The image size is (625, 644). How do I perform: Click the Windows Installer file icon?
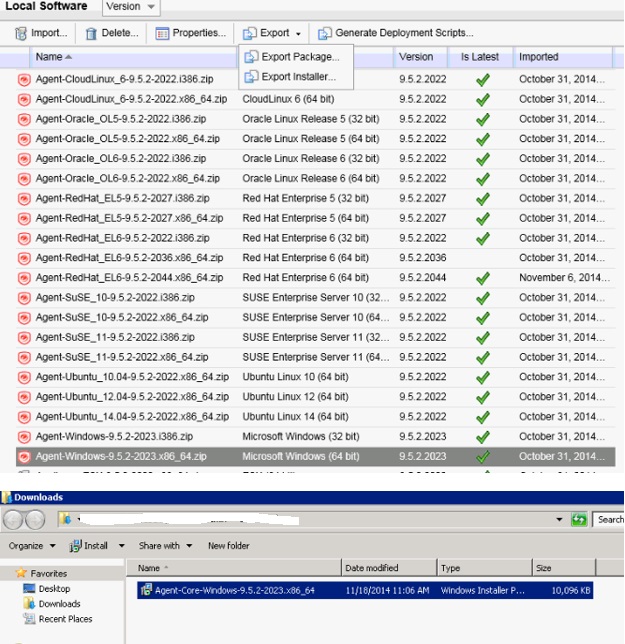[x=146, y=591]
